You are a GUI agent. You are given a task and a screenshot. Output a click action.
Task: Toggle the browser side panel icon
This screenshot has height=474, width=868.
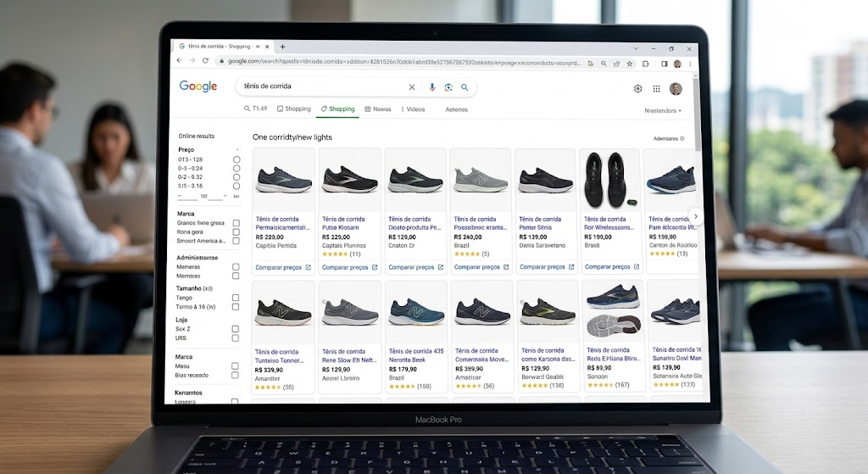tap(665, 64)
